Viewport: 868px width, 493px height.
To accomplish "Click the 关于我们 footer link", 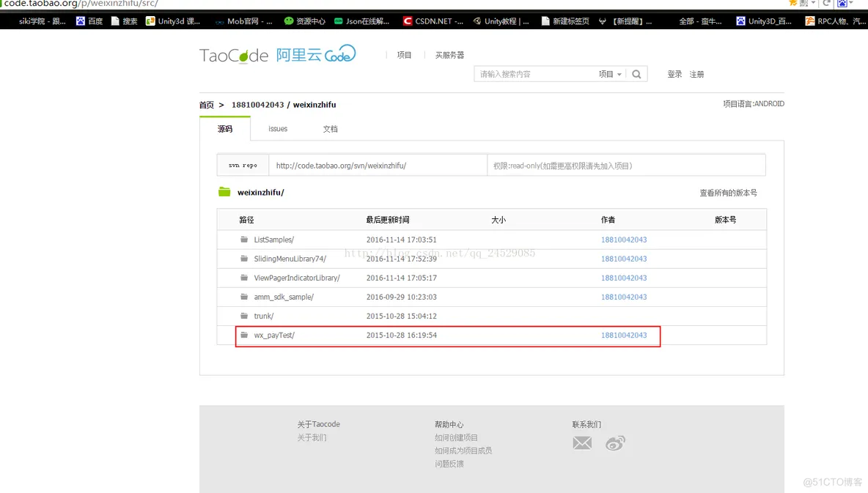I will point(312,437).
